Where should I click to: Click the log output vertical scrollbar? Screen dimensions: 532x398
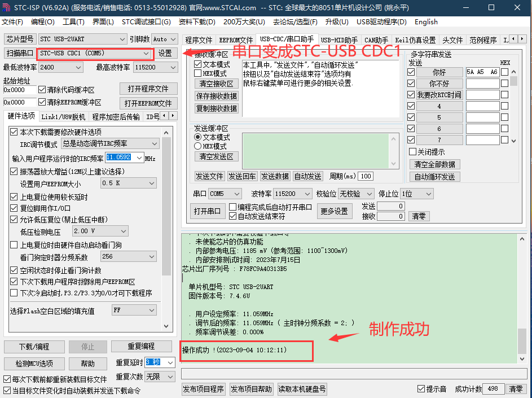point(522,299)
